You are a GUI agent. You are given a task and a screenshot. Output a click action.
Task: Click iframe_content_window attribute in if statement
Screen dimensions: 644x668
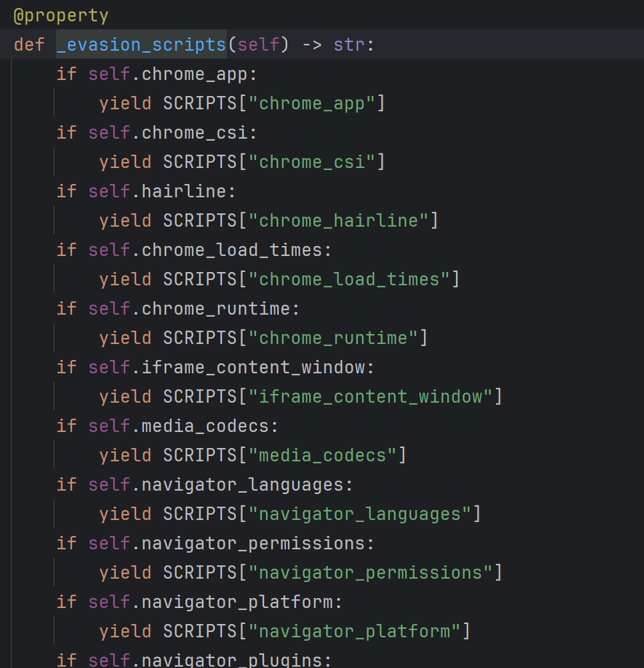click(x=253, y=367)
